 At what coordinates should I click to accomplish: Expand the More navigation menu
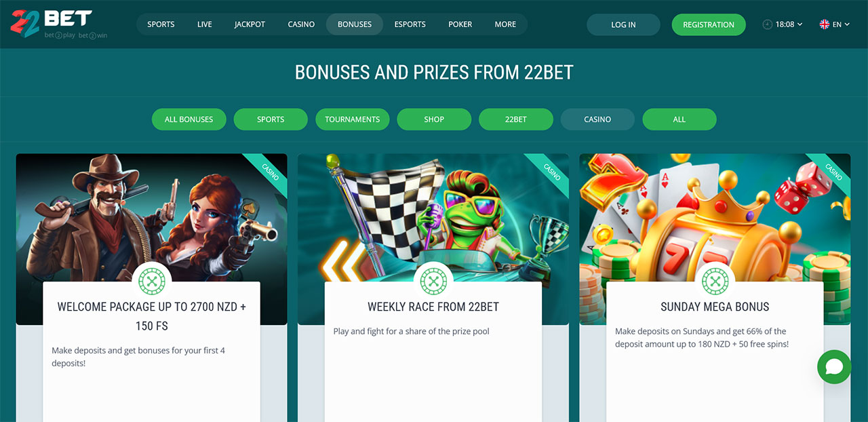pos(505,24)
